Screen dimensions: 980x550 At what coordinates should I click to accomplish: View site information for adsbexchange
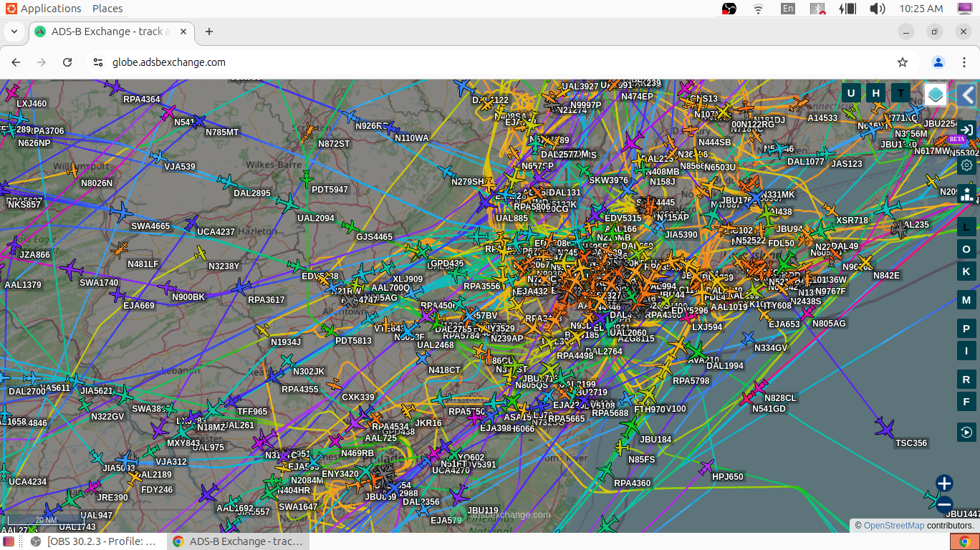[x=98, y=62]
